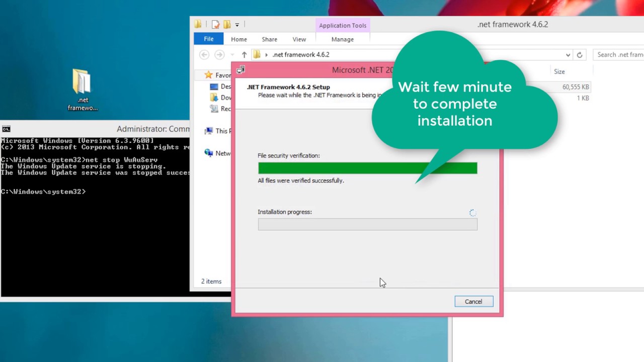This screenshot has width=644, height=362.
Task: Click the Administrator Command Prompt title bar
Action: pos(96,129)
